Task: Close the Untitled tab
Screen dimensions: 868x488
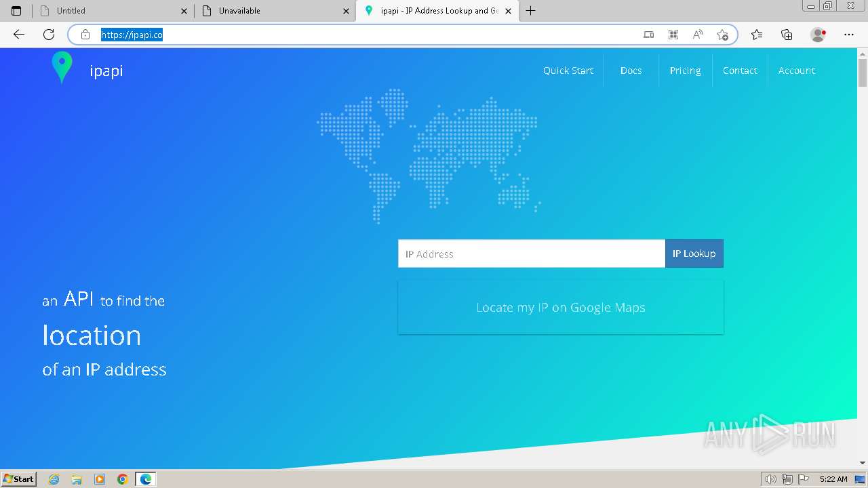Action: click(184, 11)
